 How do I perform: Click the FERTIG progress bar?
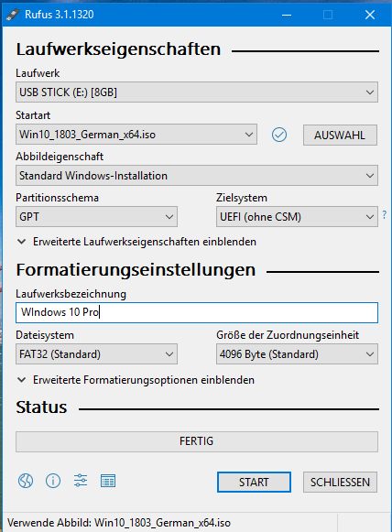197,441
